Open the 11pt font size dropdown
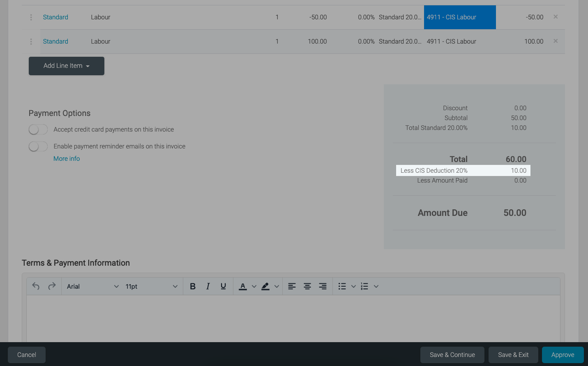 pos(151,286)
